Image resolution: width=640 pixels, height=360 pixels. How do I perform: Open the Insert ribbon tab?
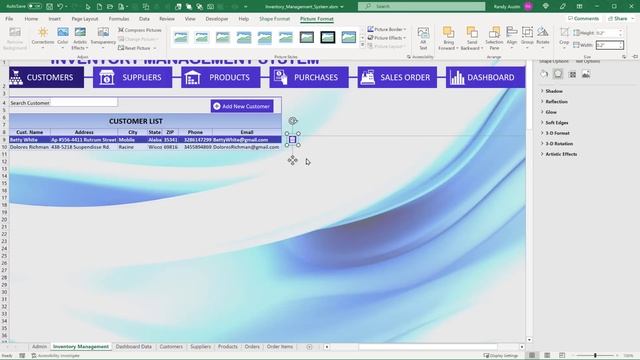[x=54, y=19]
